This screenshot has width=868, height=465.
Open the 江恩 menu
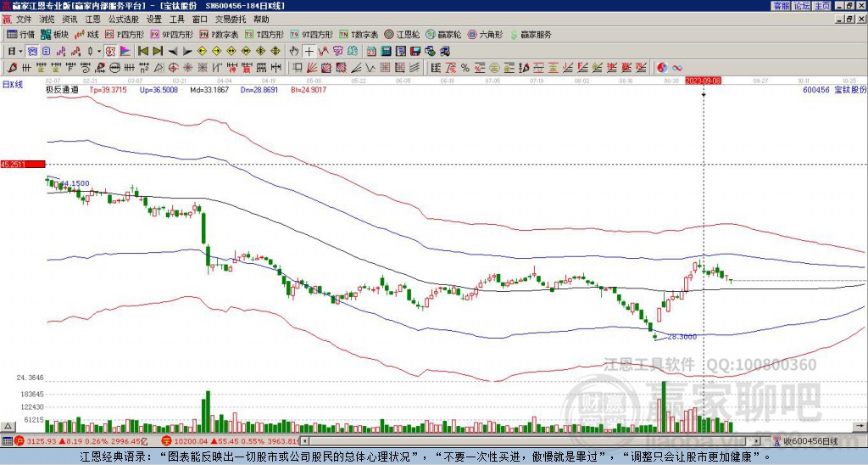(x=93, y=20)
